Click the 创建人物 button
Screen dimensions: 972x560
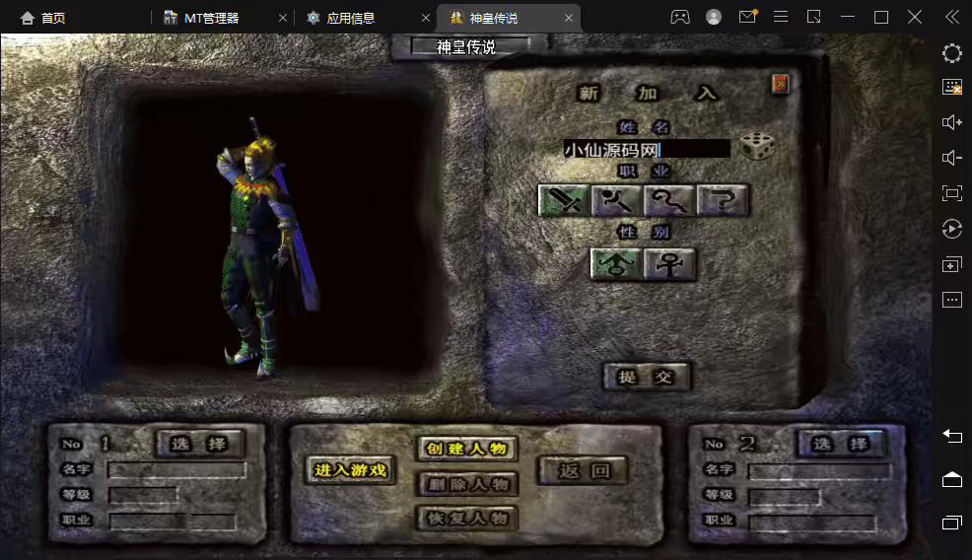(x=467, y=449)
